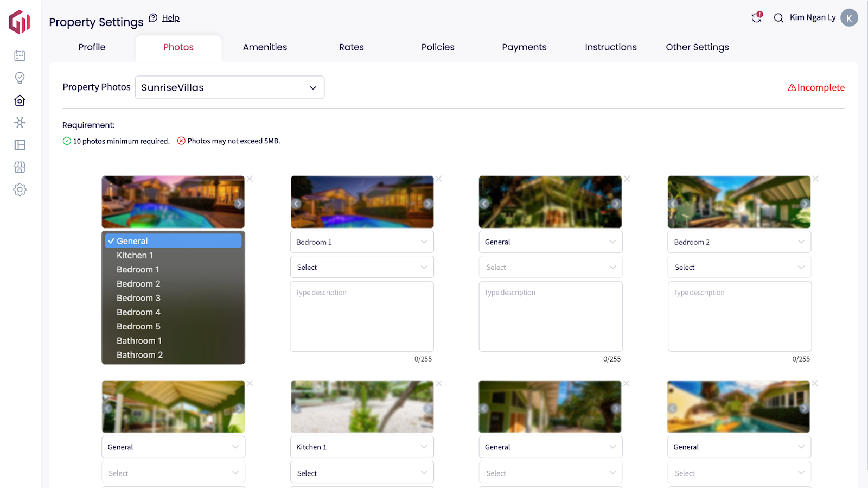
Task: Open the lightbulb checkmark sidebar icon
Action: 20,78
